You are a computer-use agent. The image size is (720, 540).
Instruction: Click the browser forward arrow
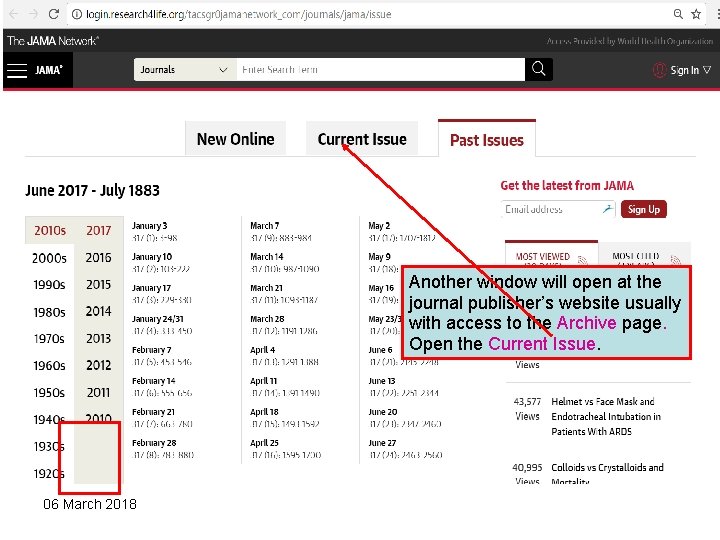click(x=33, y=14)
